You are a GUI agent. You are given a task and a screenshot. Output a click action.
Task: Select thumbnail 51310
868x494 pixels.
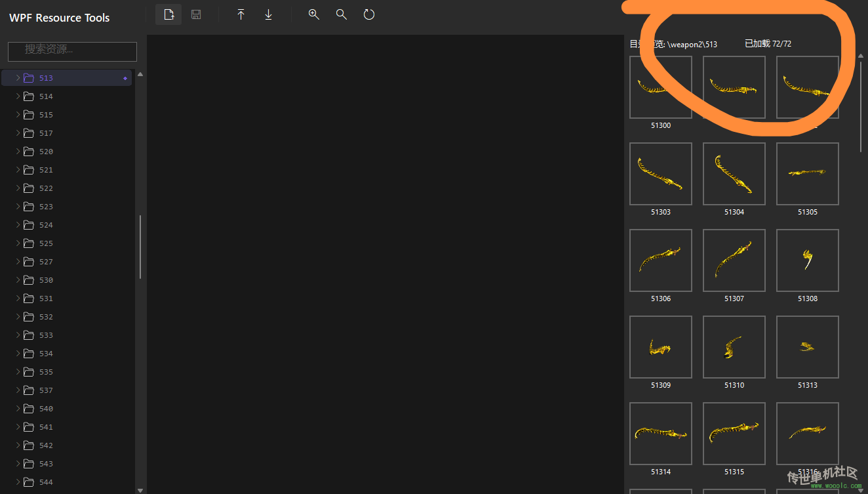[x=734, y=347]
